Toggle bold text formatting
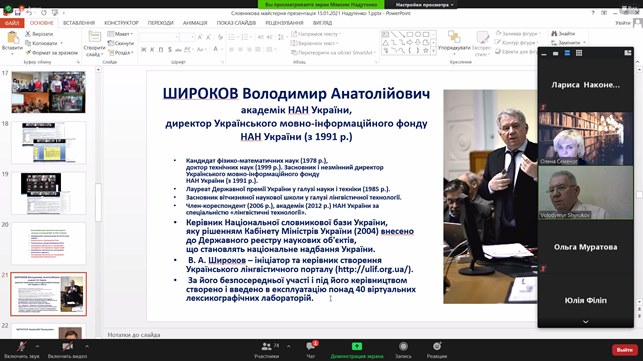The image size is (643, 361). click(144, 50)
